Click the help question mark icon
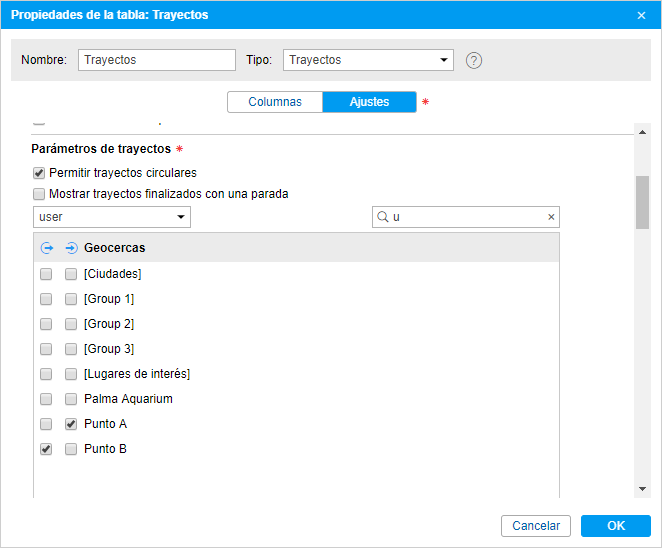The height and width of the screenshot is (548, 662). pos(474,60)
